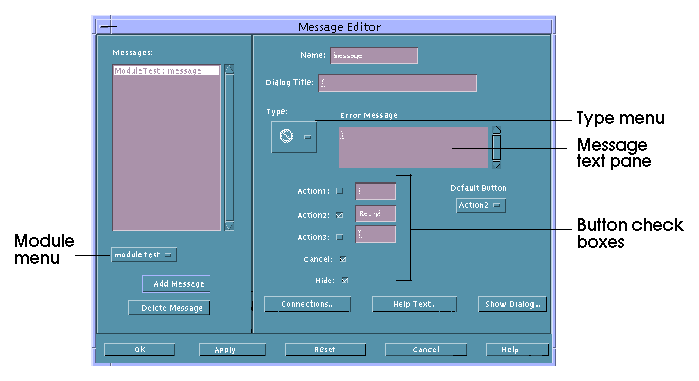This screenshot has width=699, height=381.
Task: Click message text pane up scroll arrow
Action: pos(496,130)
